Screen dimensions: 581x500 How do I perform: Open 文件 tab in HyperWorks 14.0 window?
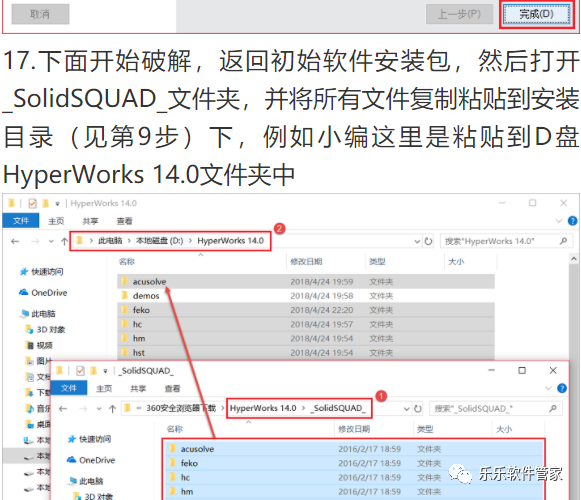pyautogui.click(x=21, y=221)
